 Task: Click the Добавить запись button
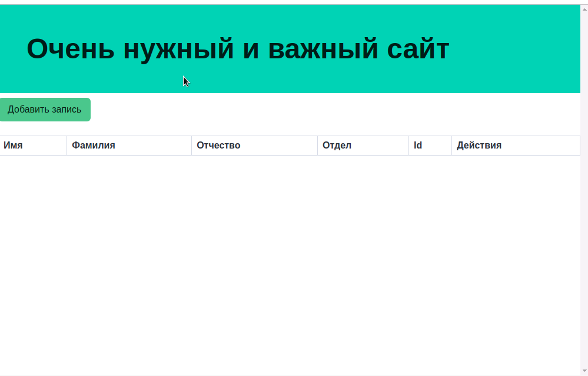pyautogui.click(x=45, y=109)
